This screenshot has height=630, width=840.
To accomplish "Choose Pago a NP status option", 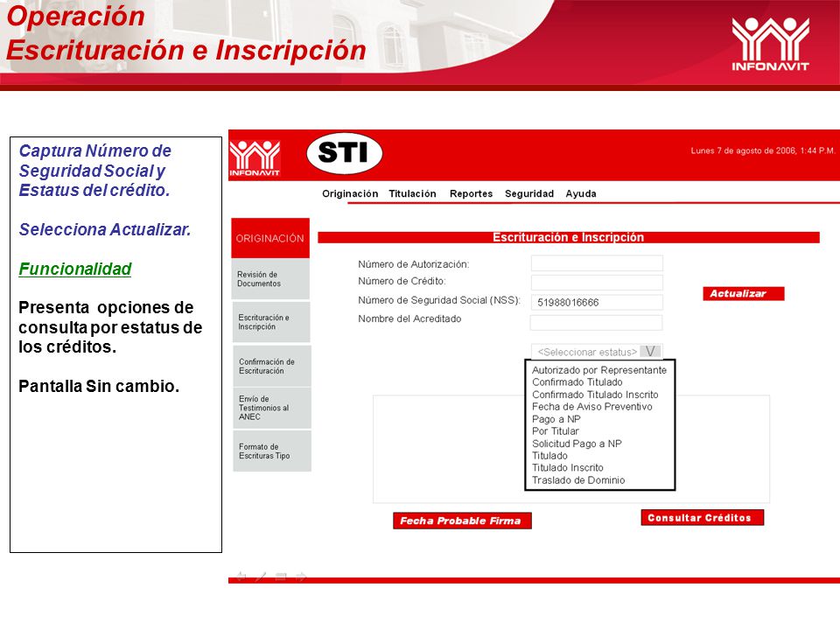I will point(556,419).
